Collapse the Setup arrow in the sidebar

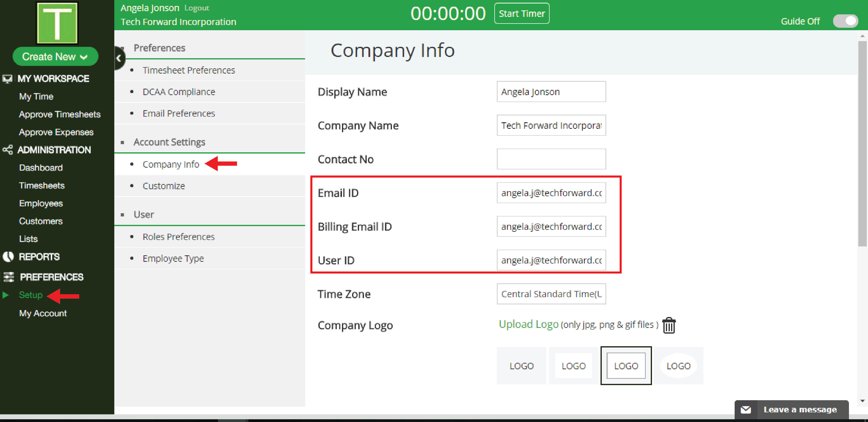coord(5,295)
